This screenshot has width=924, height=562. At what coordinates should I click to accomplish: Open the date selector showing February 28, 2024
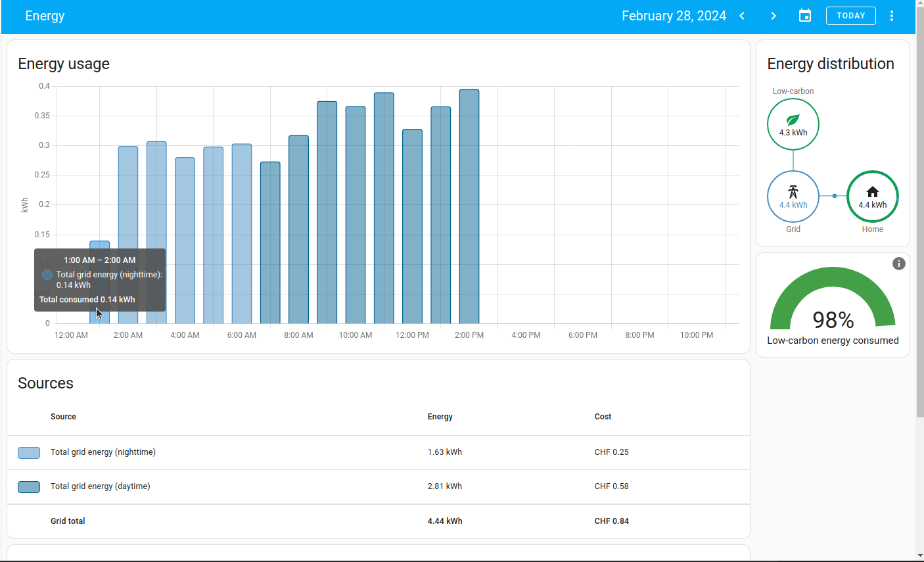(674, 15)
